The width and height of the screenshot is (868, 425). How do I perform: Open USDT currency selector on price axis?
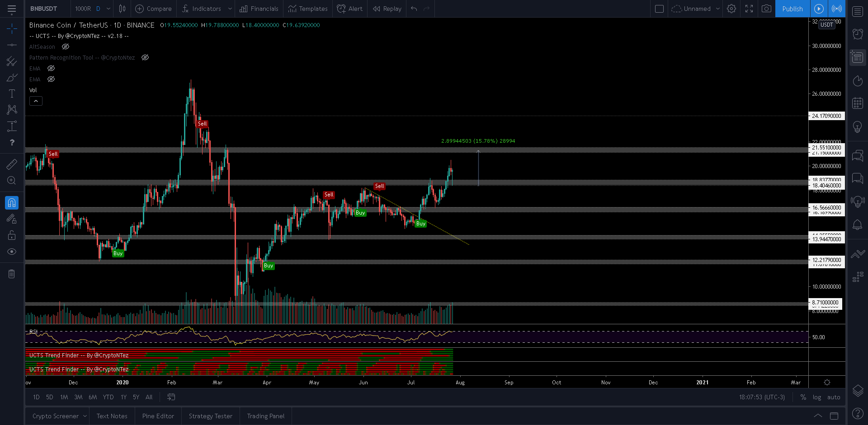[x=826, y=25]
